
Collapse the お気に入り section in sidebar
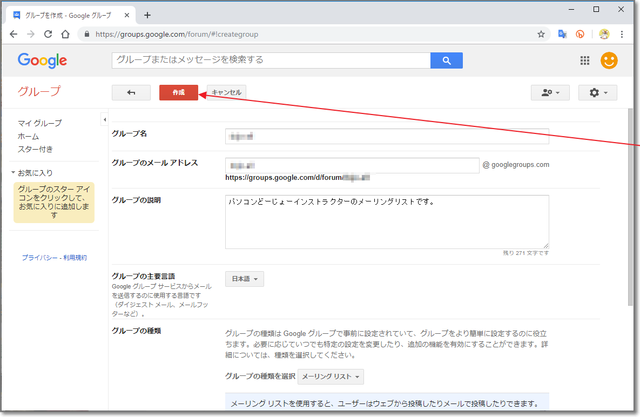(x=13, y=173)
